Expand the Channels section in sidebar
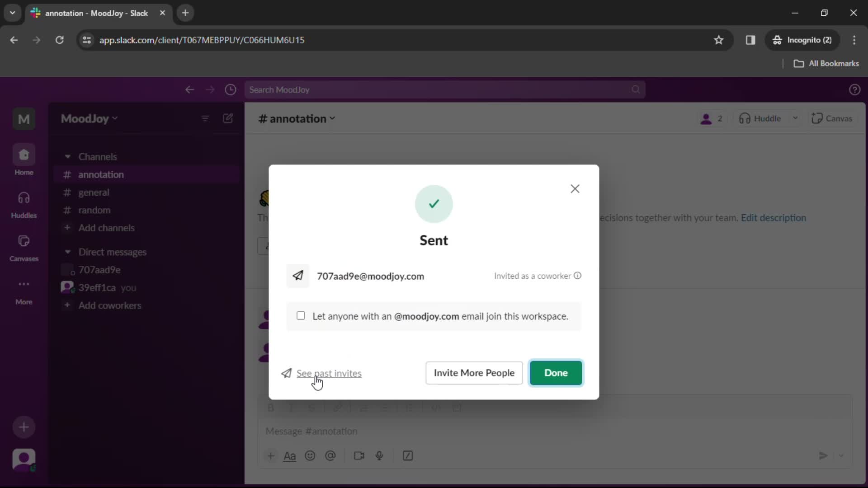Viewport: 868px width, 488px height. [67, 156]
